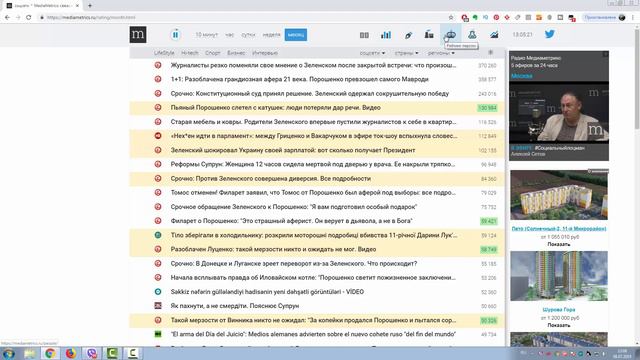Screen dimensions: 640x360
Task: Click green source icon beside 'Тіло зберігали в холодильнику'
Action: [x=158, y=235]
